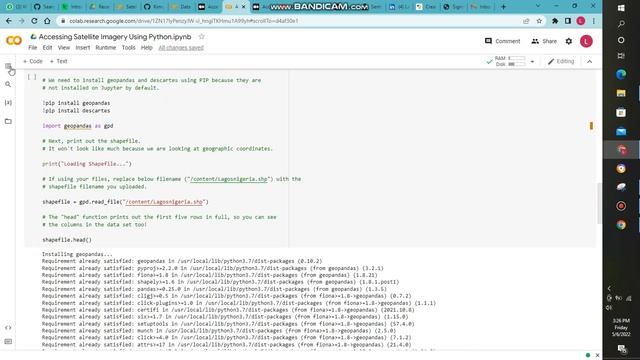Open Colab settings gear icon
The image size is (640, 360).
[x=569, y=41]
